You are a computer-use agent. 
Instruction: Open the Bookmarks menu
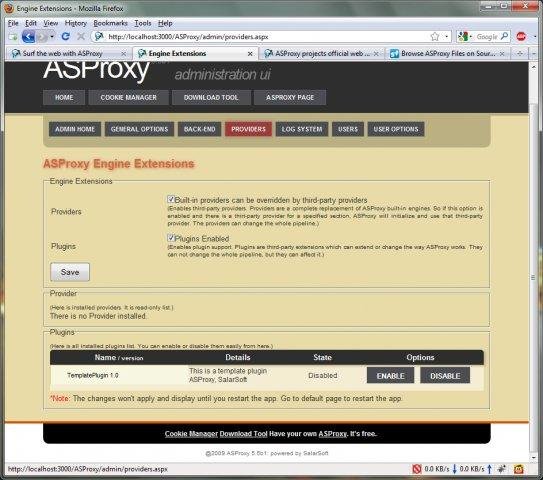[110, 23]
